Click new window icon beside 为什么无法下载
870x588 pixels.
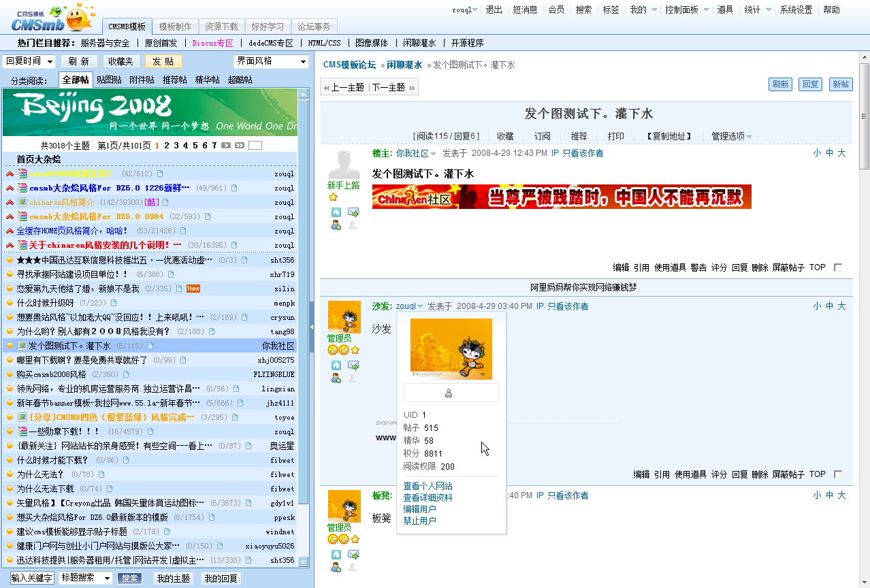coord(110,489)
